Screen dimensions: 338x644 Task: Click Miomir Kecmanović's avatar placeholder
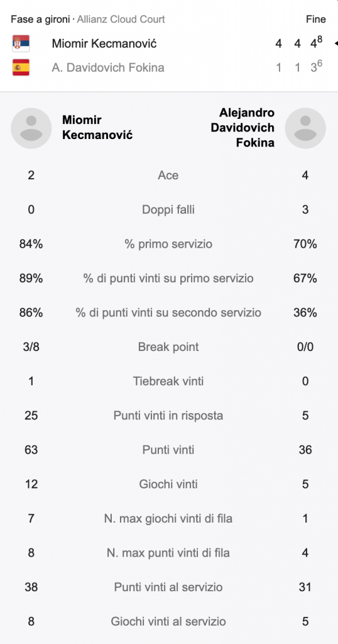coord(31,128)
